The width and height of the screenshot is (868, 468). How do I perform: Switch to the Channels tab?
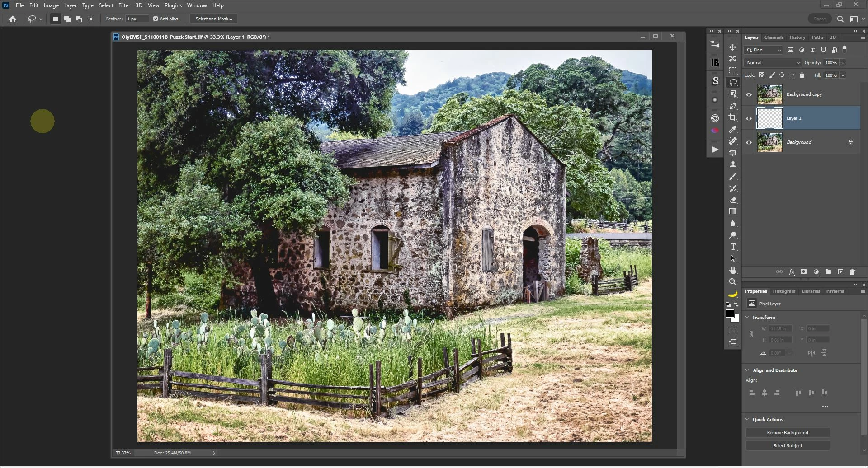point(774,37)
